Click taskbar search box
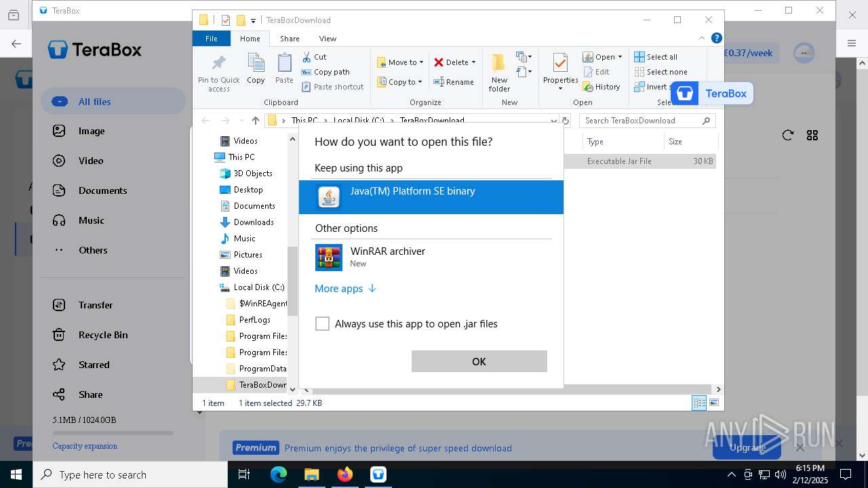Viewport: 868px width, 488px height. coord(130,474)
